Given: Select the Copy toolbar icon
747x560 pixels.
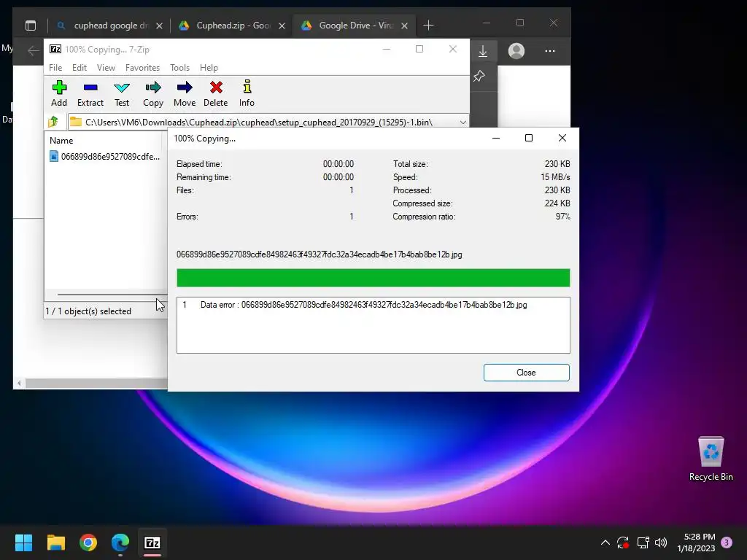Looking at the screenshot, I should pos(153,93).
